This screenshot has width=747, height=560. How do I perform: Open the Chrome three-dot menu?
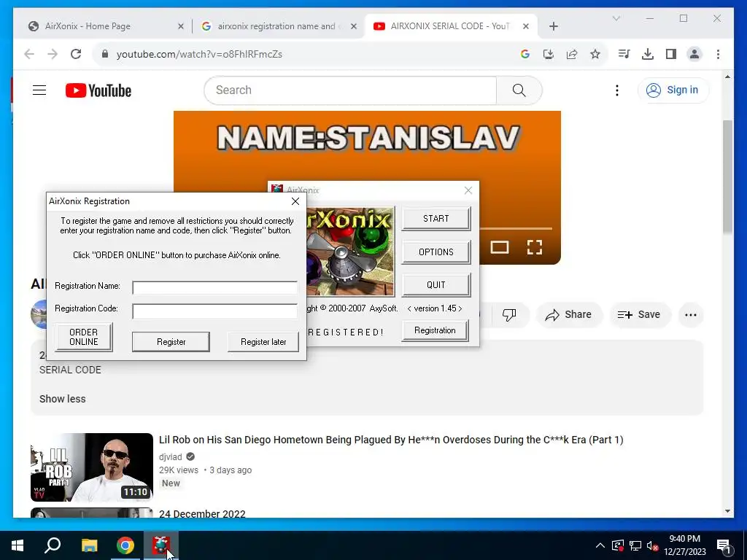pos(718,54)
